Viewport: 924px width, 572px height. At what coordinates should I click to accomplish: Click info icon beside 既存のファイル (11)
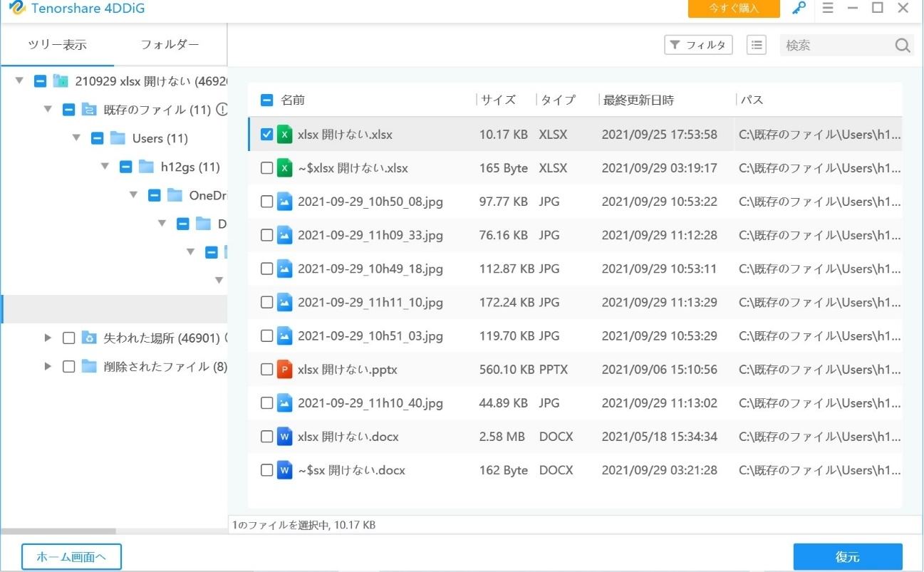pos(222,110)
